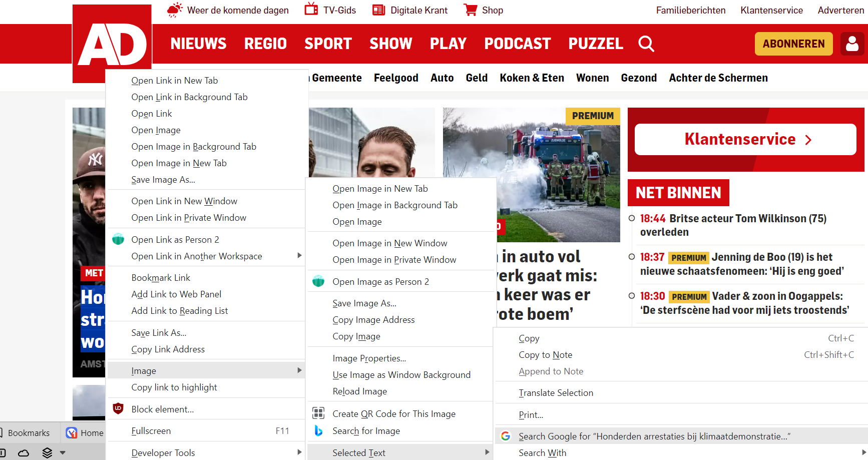868x460 pixels.
Task: Click the Digitale Krant newspaper icon
Action: pyautogui.click(x=379, y=10)
